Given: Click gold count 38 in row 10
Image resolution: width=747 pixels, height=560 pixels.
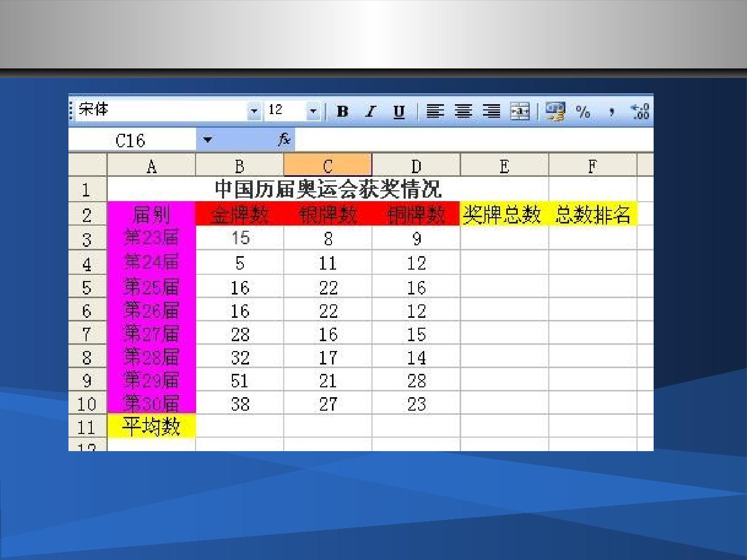Looking at the screenshot, I should pos(240,403).
